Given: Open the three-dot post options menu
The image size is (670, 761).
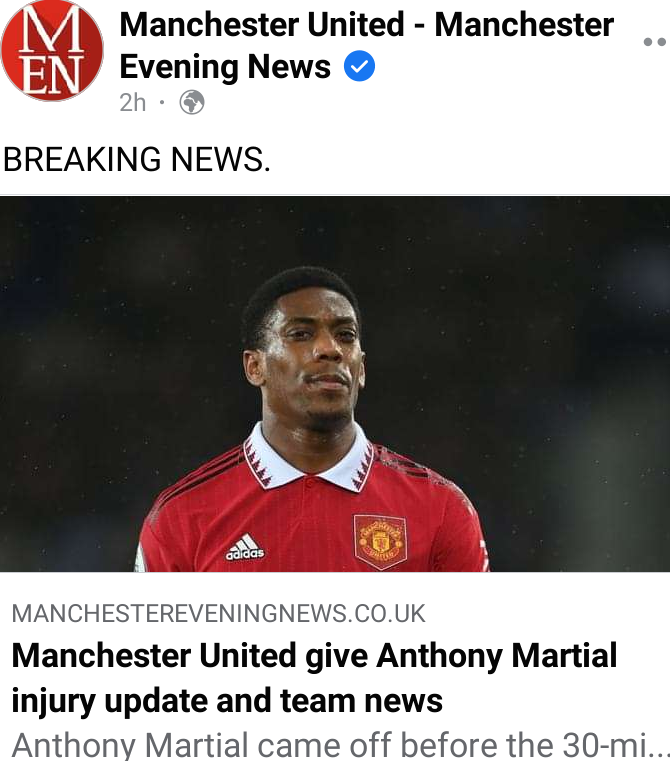Looking at the screenshot, I should (x=656, y=42).
